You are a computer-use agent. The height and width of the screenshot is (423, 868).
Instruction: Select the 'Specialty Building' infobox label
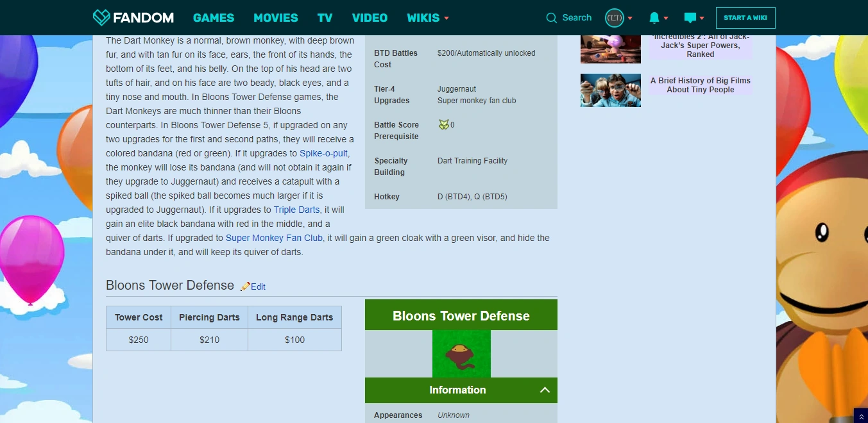click(391, 167)
